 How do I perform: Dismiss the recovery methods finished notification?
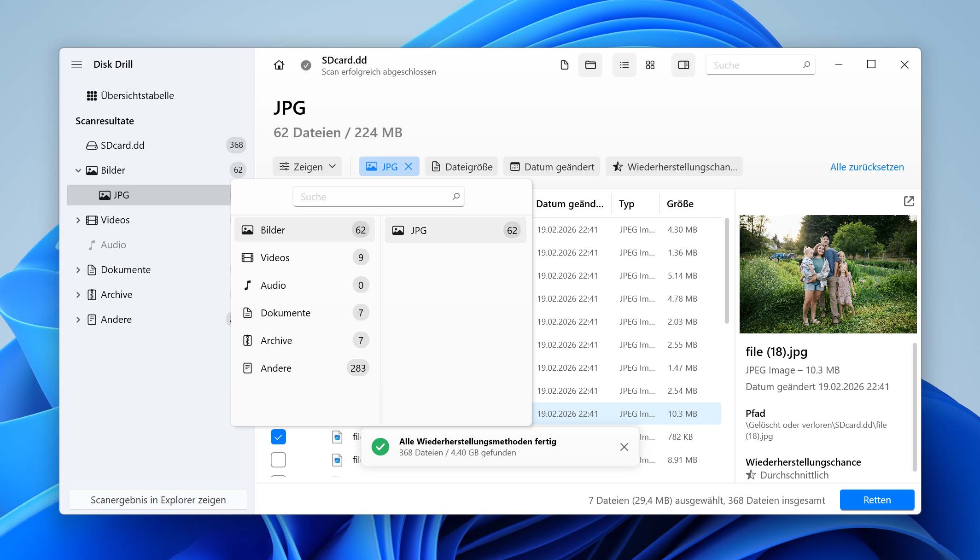point(624,447)
